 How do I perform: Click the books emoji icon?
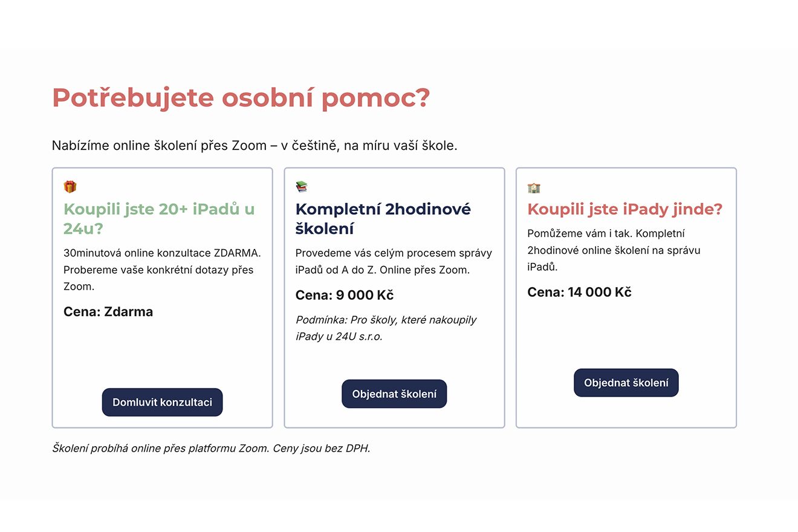pyautogui.click(x=302, y=187)
